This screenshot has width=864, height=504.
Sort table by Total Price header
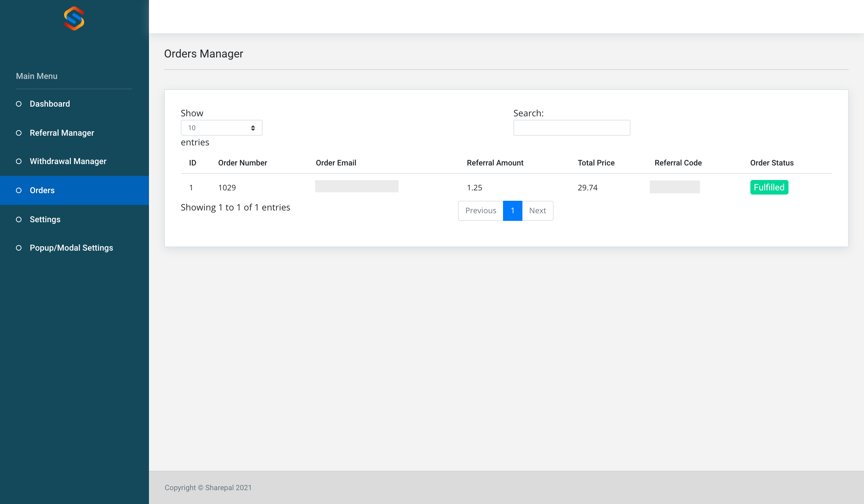(x=596, y=163)
